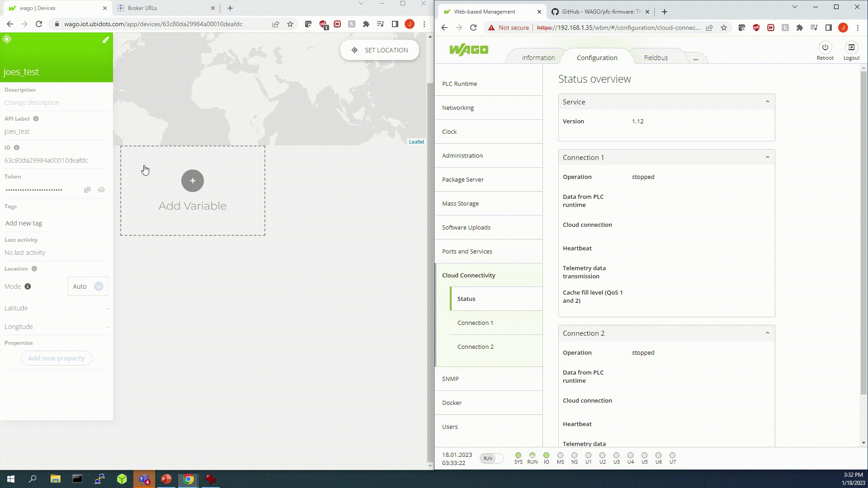Select Status under Cloud Connectivity

click(496, 299)
